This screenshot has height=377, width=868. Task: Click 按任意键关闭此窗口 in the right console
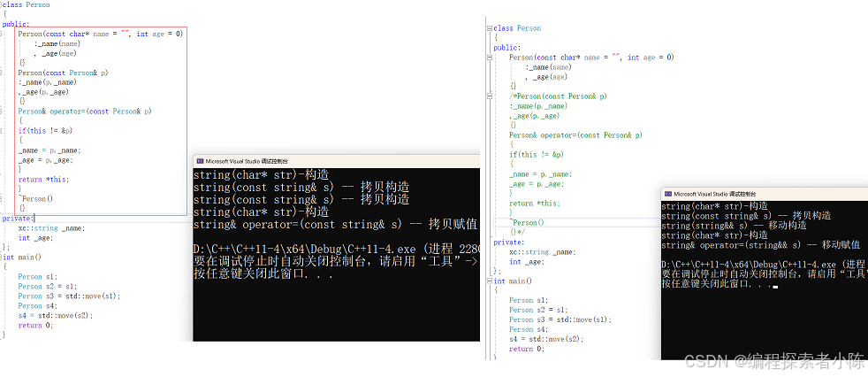(x=718, y=284)
